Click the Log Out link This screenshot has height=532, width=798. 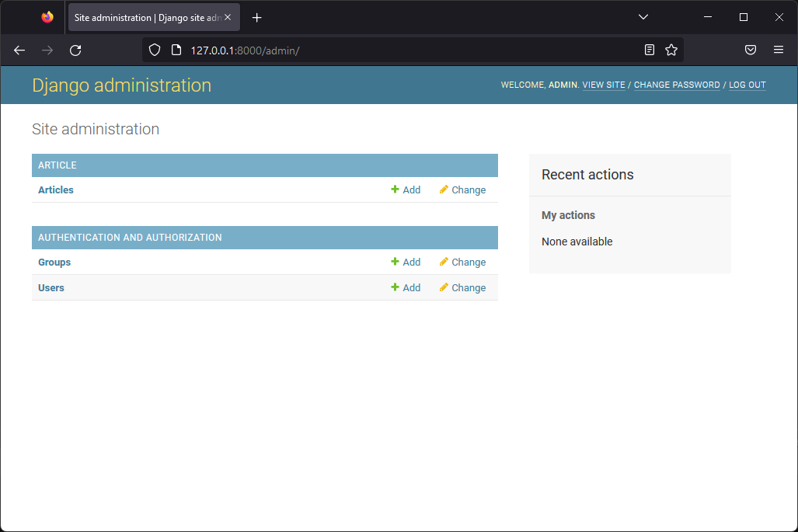point(747,85)
